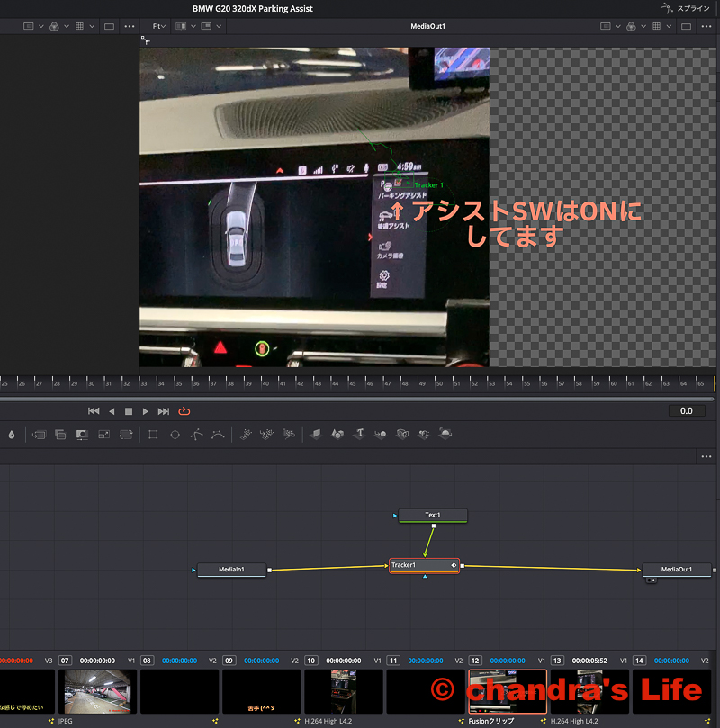Image resolution: width=720 pixels, height=728 pixels.
Task: Toggle sub view in left viewer
Action: pos(206,26)
